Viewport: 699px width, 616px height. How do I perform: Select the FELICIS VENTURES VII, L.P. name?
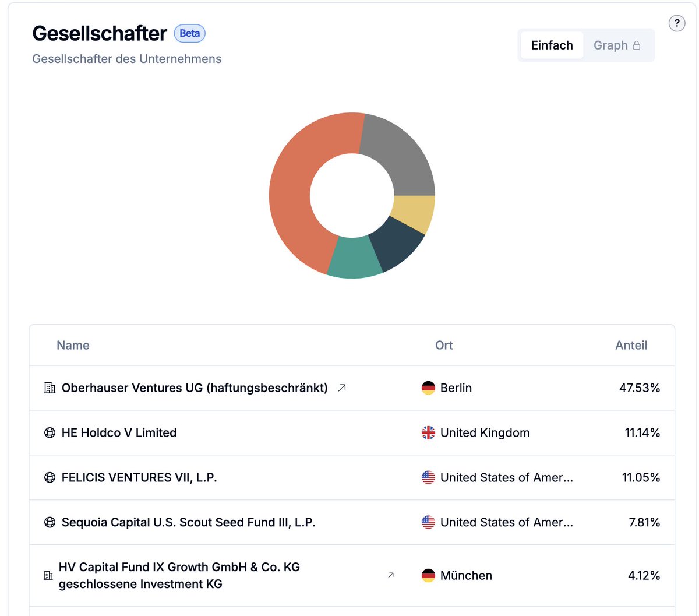click(x=139, y=477)
